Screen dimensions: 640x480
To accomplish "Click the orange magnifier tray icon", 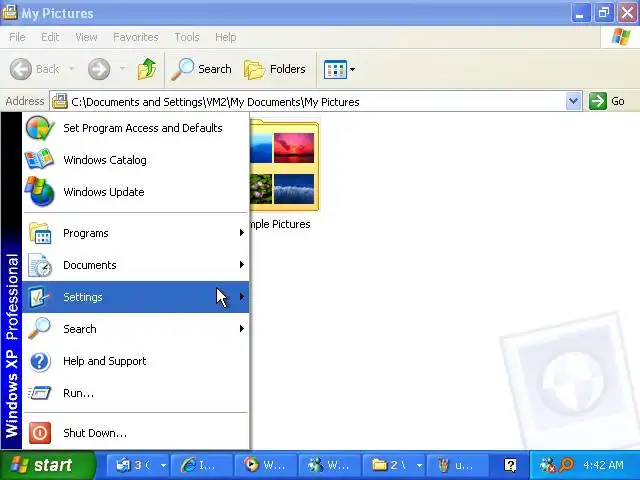I will pyautogui.click(x=566, y=465).
